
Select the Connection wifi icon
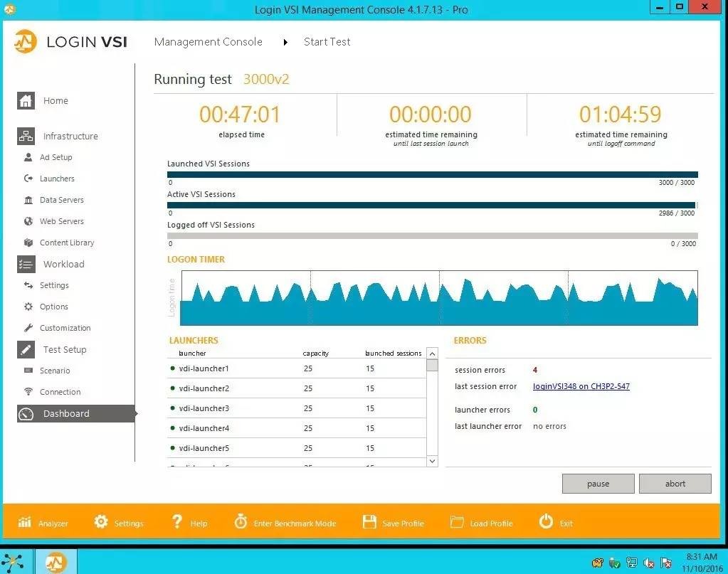click(28, 392)
